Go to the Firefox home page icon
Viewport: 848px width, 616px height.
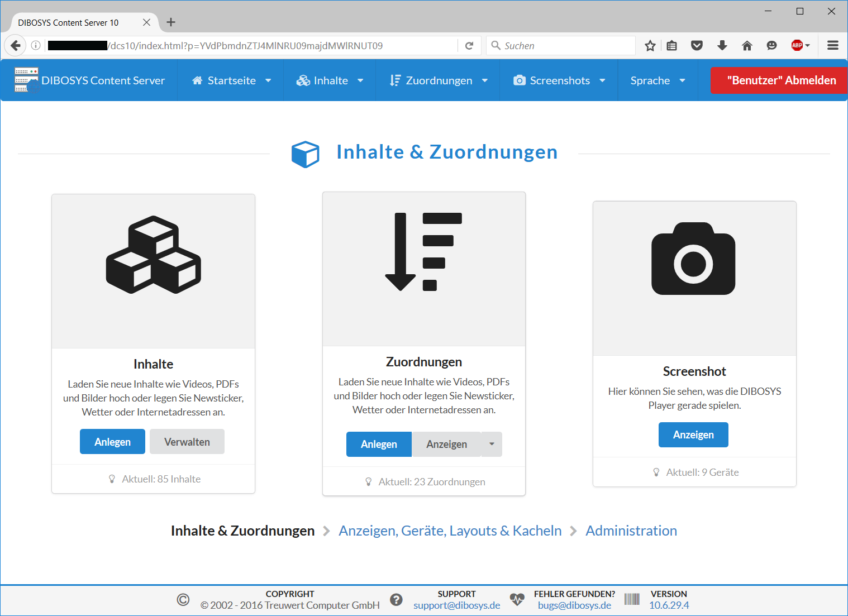click(x=747, y=46)
